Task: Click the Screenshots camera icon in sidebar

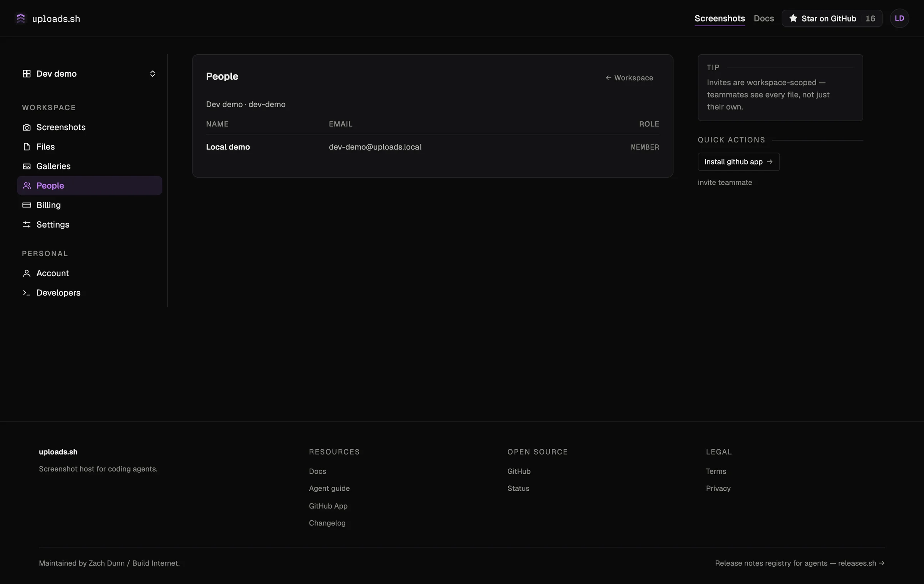Action: (27, 127)
